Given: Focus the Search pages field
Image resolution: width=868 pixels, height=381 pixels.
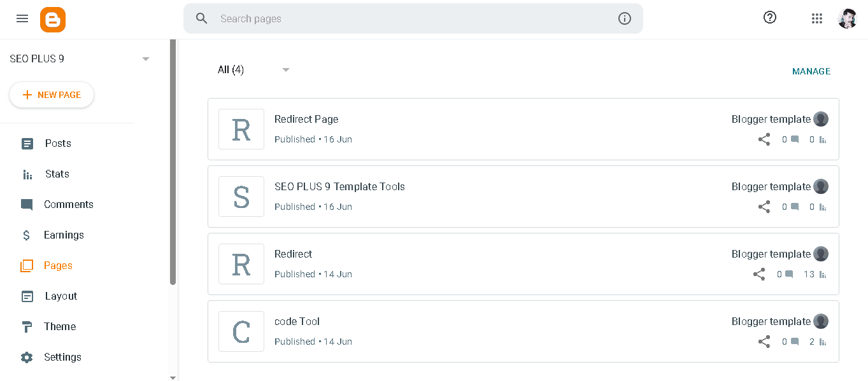Looking at the screenshot, I should point(413,18).
